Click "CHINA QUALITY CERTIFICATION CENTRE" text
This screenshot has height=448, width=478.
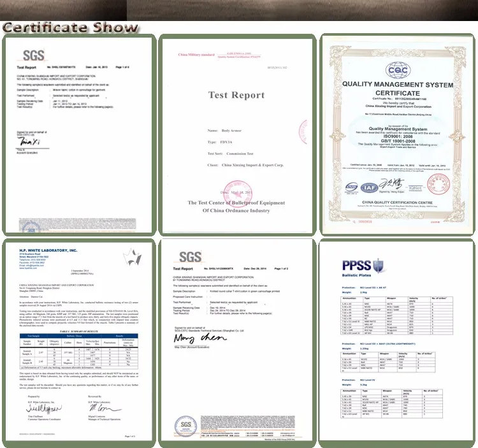click(x=397, y=203)
